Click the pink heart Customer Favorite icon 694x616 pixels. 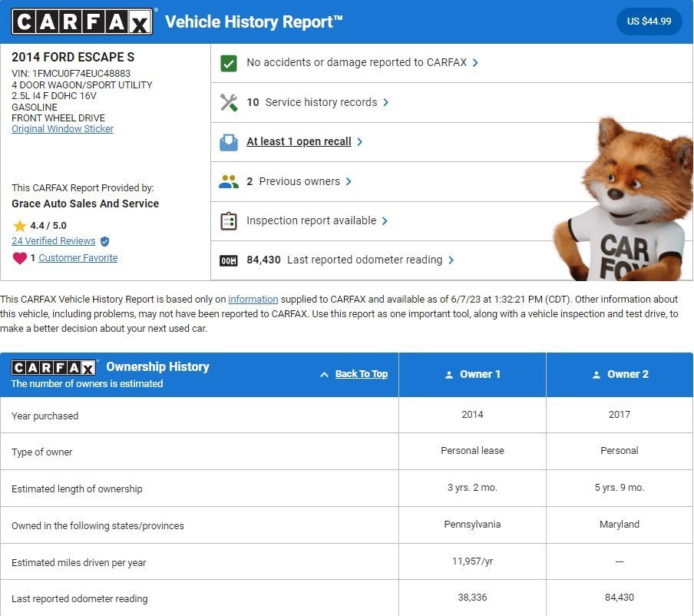pos(19,258)
